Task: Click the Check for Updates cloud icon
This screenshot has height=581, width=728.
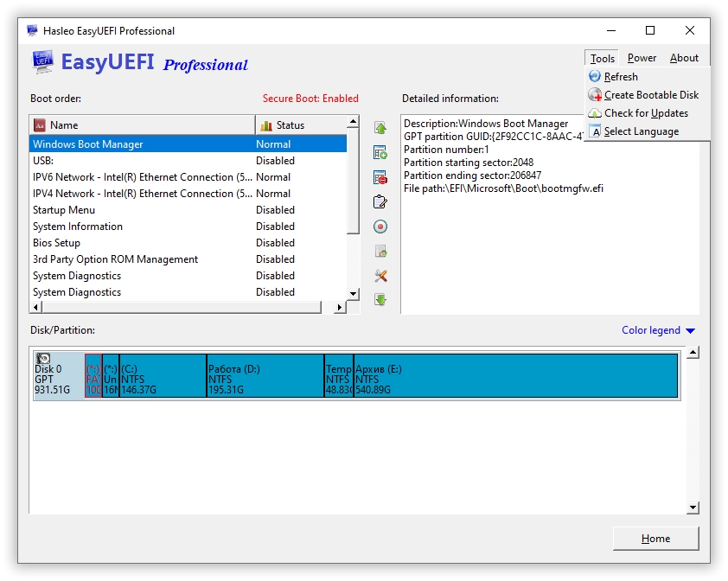Action: (x=595, y=113)
